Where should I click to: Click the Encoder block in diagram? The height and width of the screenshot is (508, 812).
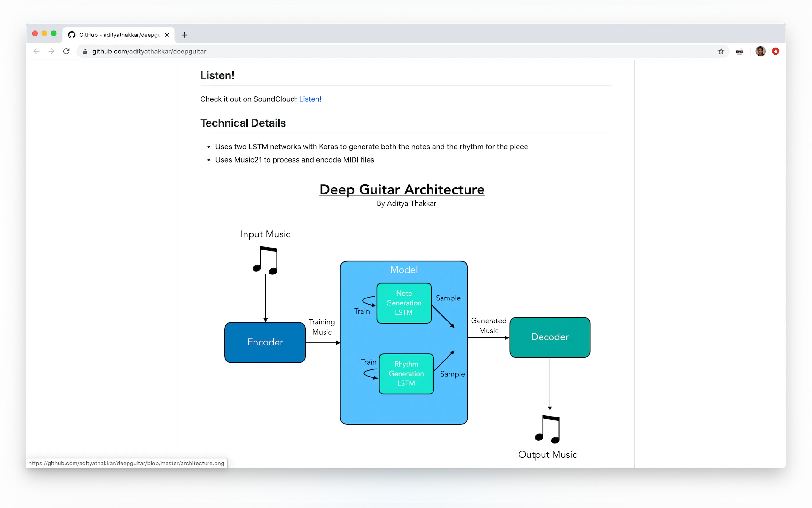pyautogui.click(x=265, y=342)
